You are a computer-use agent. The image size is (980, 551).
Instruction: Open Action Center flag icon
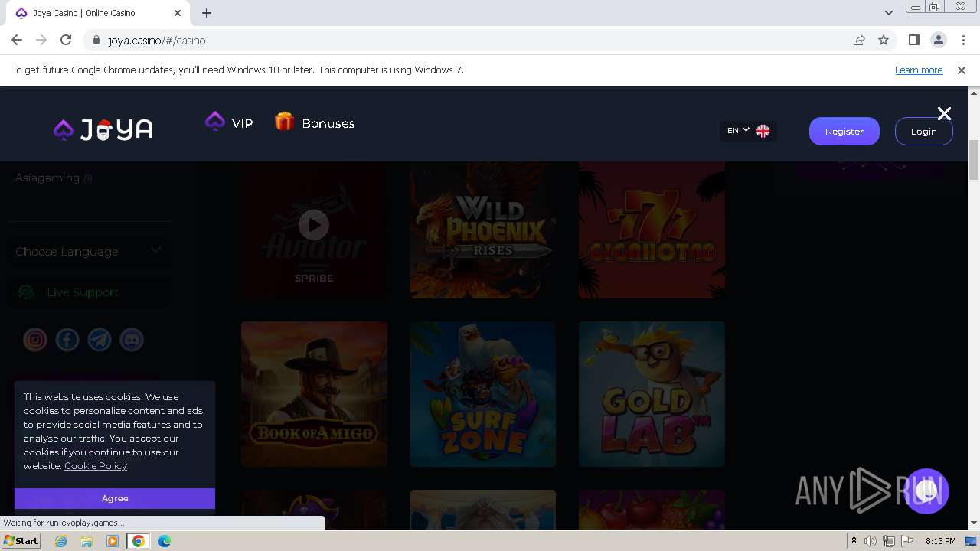click(906, 541)
